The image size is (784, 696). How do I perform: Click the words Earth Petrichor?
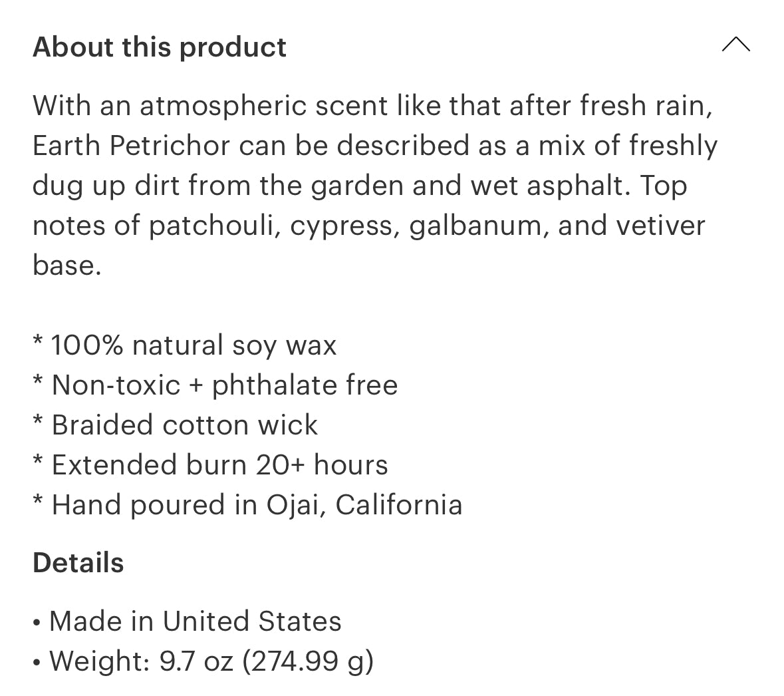[x=131, y=146]
